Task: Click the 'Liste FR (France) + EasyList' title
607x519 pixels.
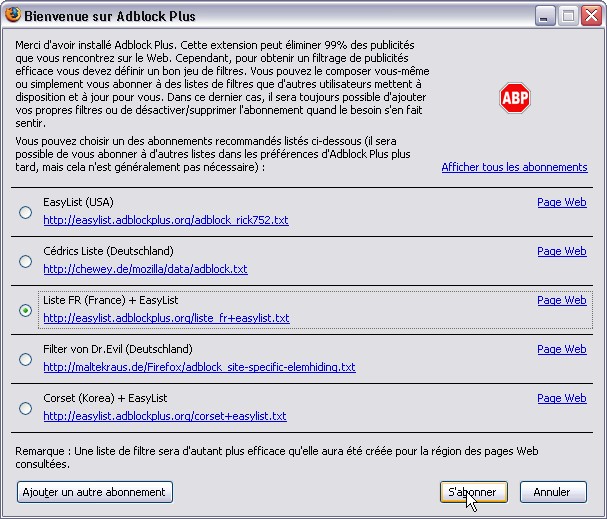Action: coord(111,300)
